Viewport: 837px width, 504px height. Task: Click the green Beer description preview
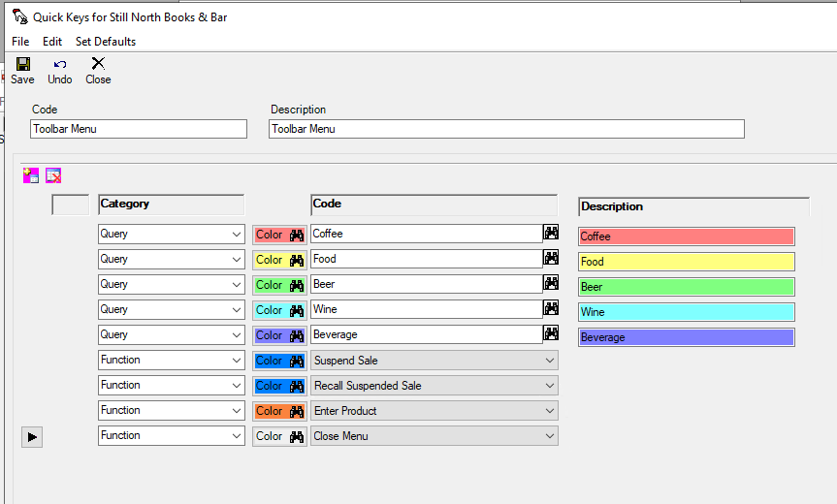click(687, 286)
